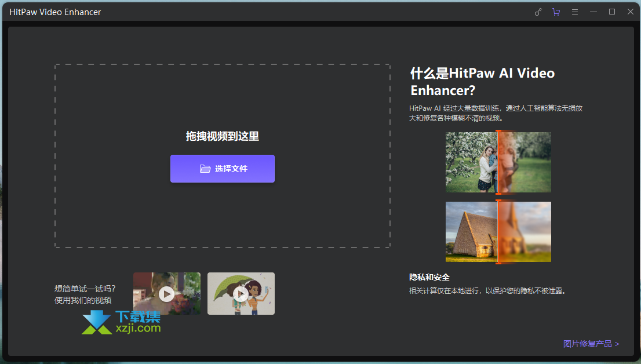Click the 想简单试一试吗? text
Image resolution: width=641 pixels, height=364 pixels.
pyautogui.click(x=85, y=289)
